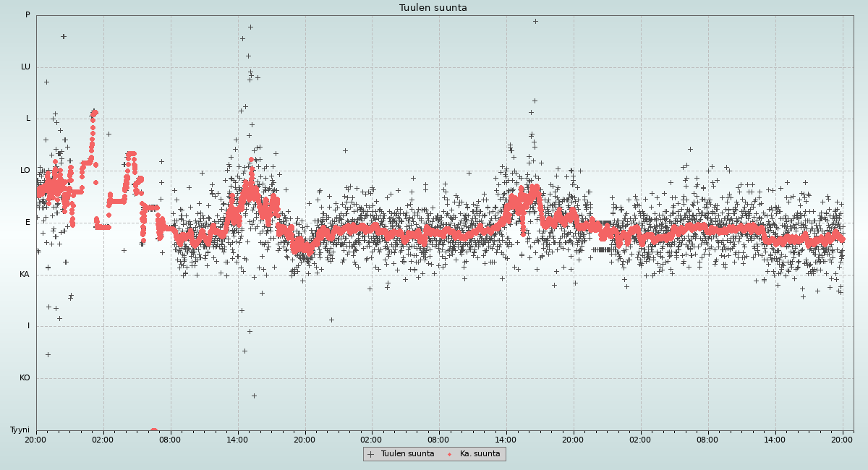Click the plus marker icon in the legend

[371, 454]
